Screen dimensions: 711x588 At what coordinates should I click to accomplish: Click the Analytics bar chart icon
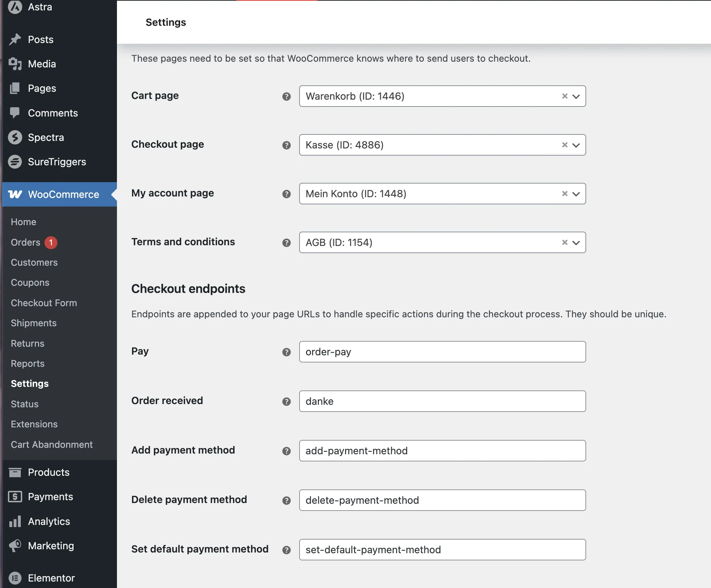pos(15,521)
